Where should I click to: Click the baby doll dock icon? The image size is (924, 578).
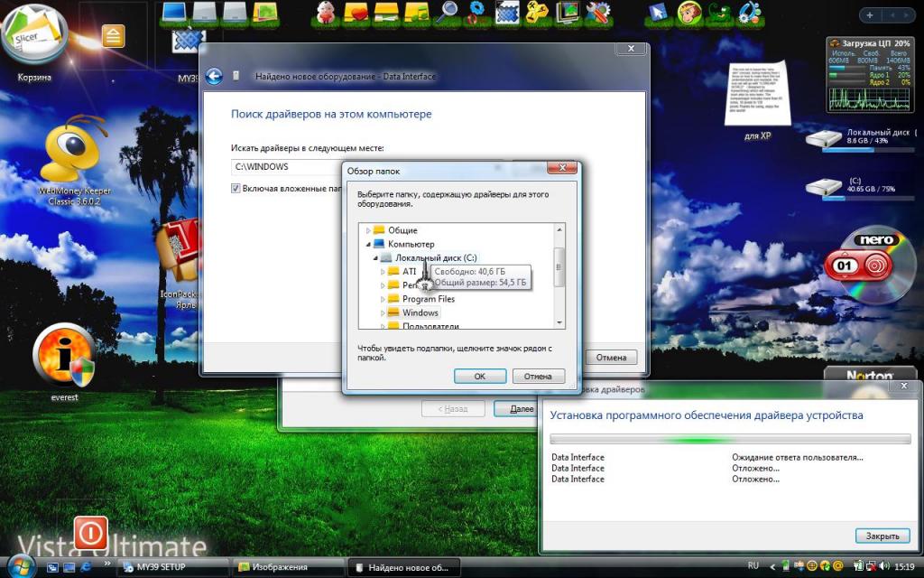(x=327, y=12)
